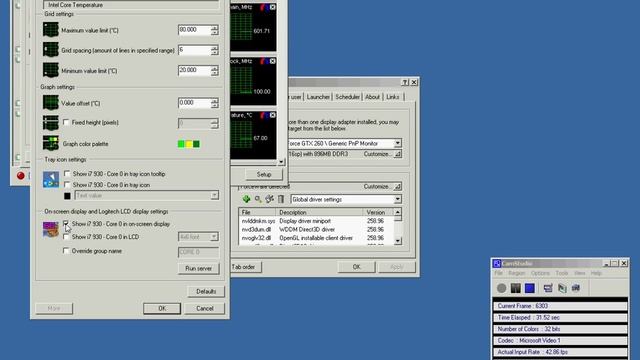Image resolution: width=640 pixels, height=360 pixels.
Task: Click the Grid spacing spinner arrows
Action: 214,50
